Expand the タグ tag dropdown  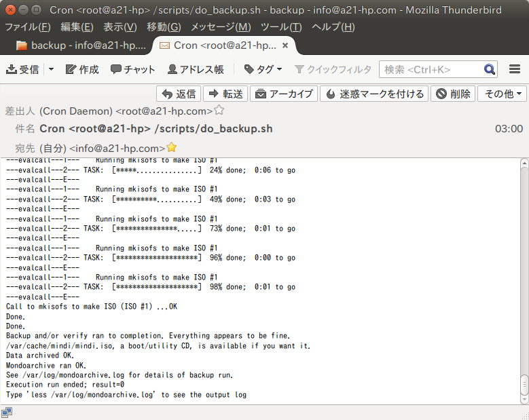coord(263,69)
